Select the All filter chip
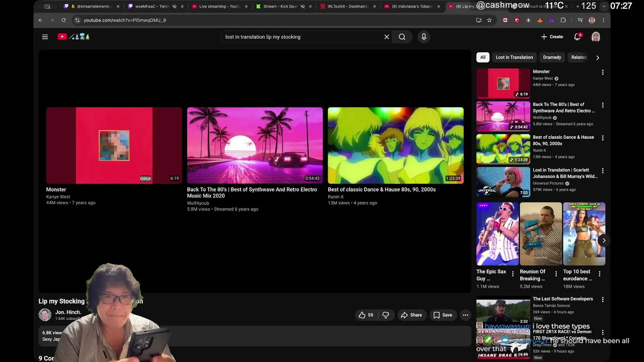The height and width of the screenshot is (362, 644). point(482,57)
